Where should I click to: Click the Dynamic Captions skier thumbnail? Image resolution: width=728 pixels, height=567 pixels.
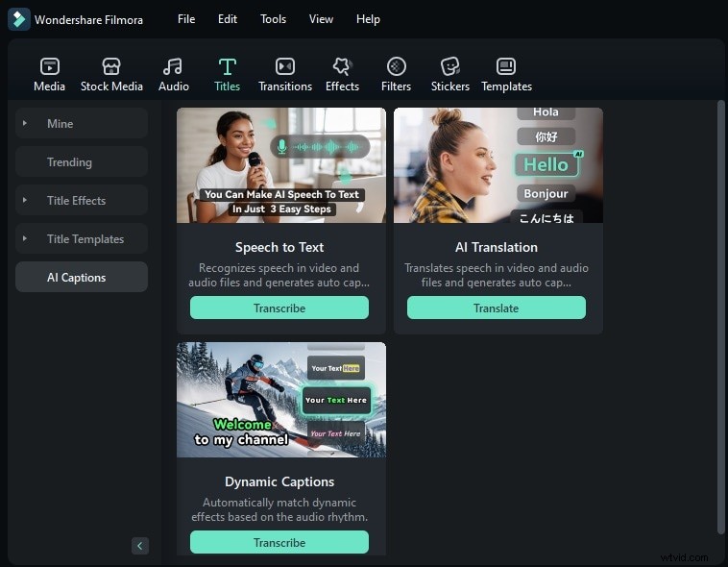[x=281, y=400]
